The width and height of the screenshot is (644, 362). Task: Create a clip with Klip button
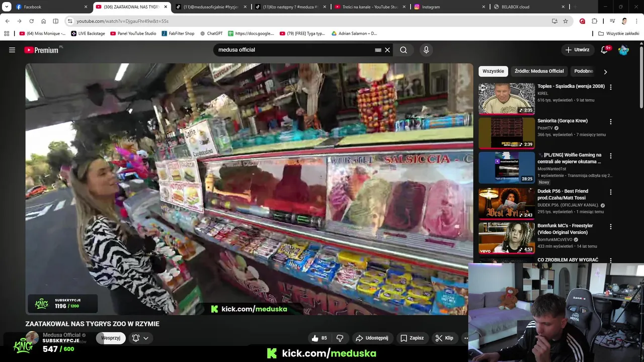pyautogui.click(x=444, y=338)
